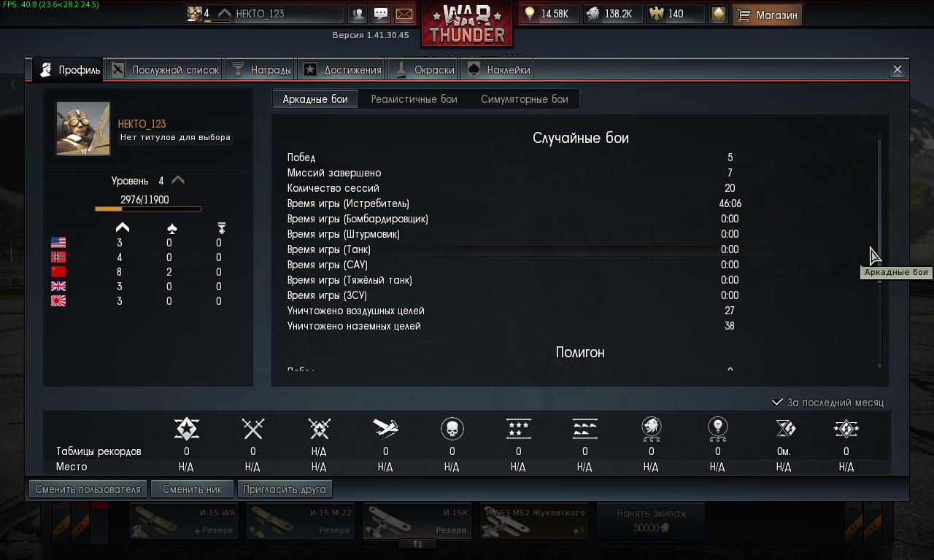
Task: Open the mail envelope icon
Action: (404, 14)
